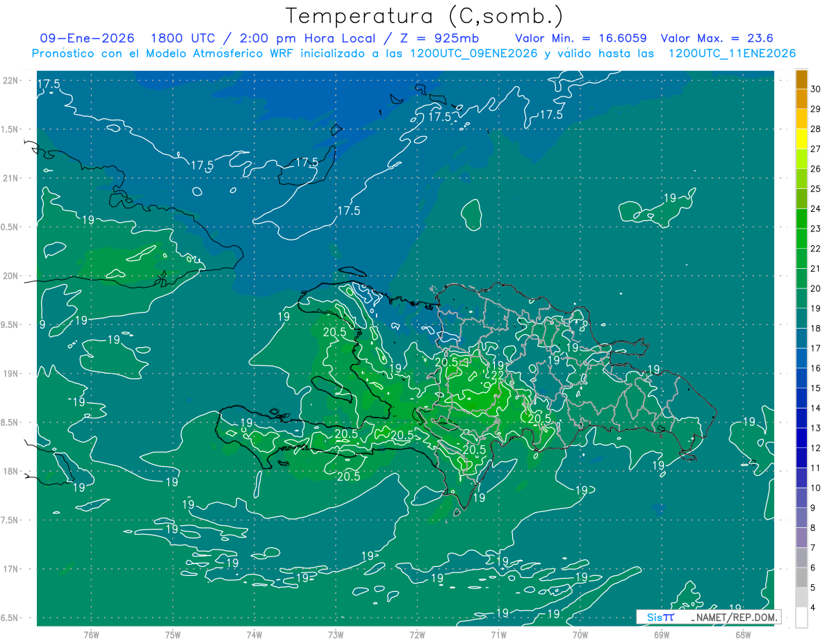Click the '22N' latitude axis label
The height and width of the screenshot is (644, 834).
10,80
